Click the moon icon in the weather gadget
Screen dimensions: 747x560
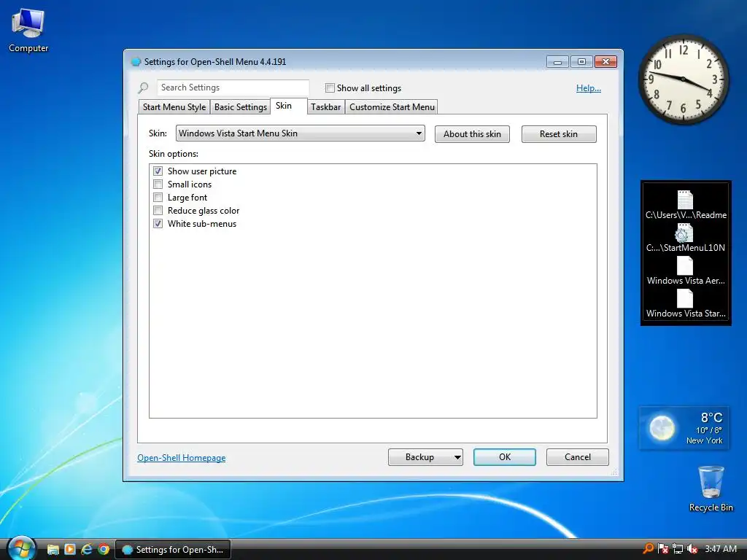tap(662, 427)
